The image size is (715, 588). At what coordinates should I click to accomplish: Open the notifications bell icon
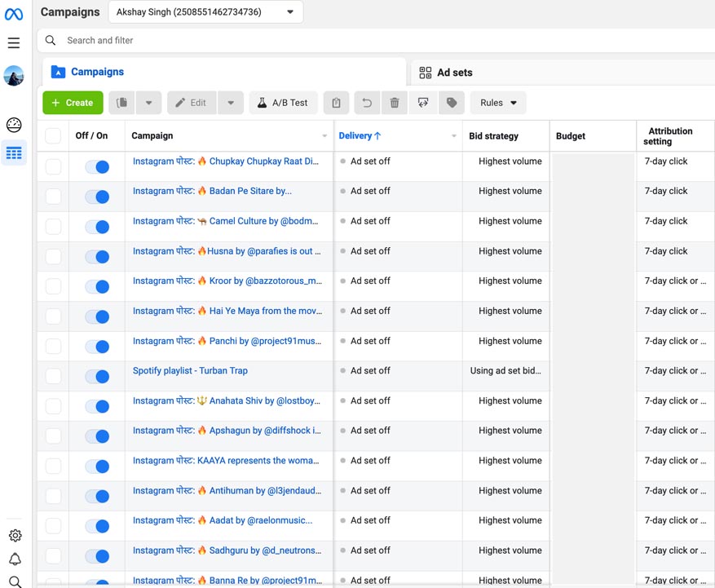(x=15, y=559)
